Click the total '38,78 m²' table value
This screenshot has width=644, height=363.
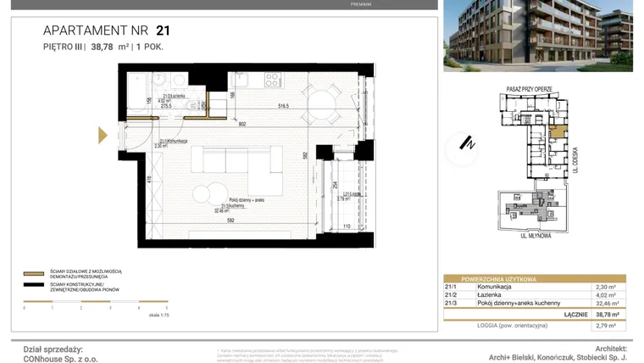[x=608, y=315]
